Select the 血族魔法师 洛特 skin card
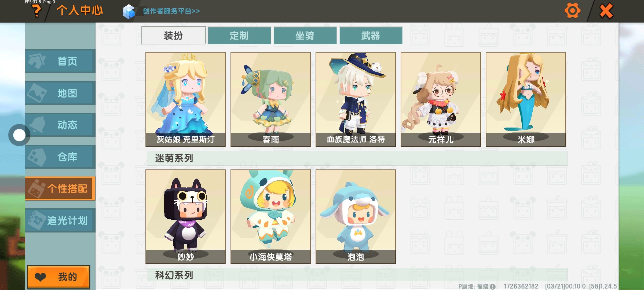The height and width of the screenshot is (290, 644). click(x=356, y=99)
